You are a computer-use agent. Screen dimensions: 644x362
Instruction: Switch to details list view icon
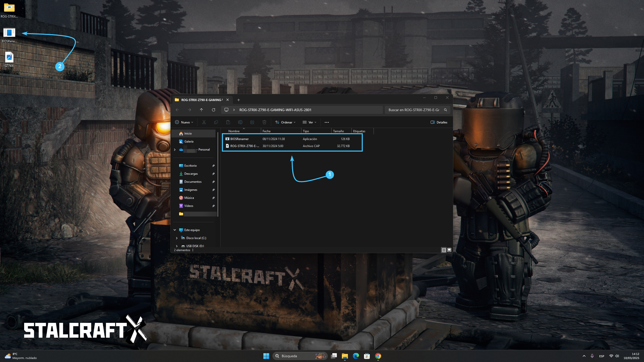[x=444, y=250]
